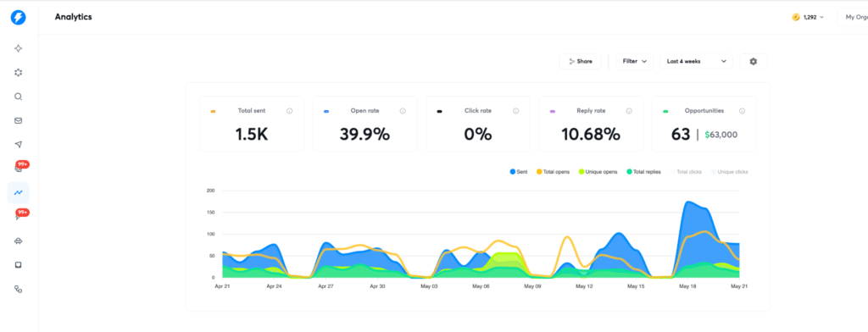Click the Click rate card label
This screenshot has height=332, width=868.
478,111
